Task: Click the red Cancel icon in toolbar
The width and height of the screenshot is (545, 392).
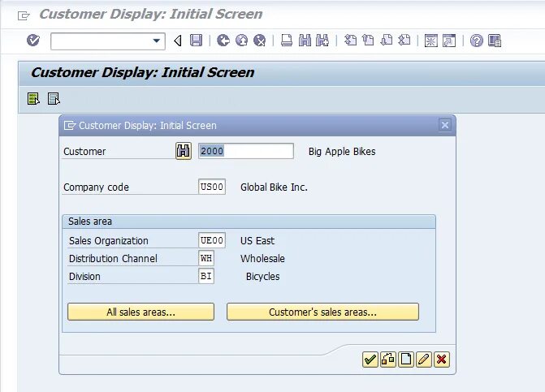Action: click(260, 41)
